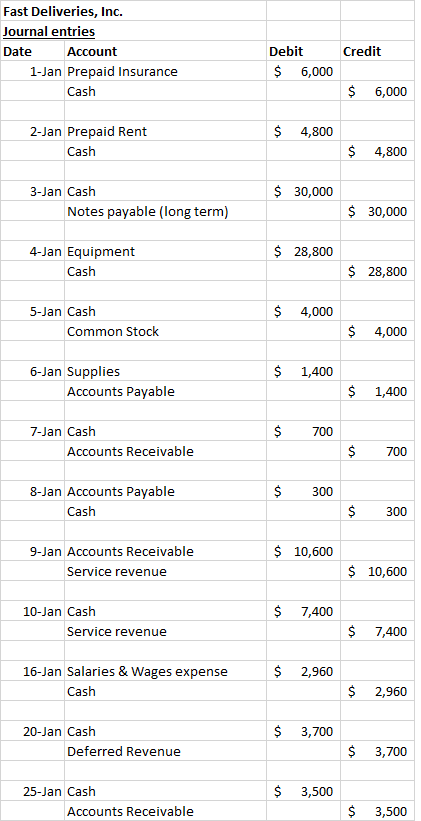Select the $6,000 debit for Prepaid Insurance
This screenshot has width=421, height=821.
(x=304, y=71)
